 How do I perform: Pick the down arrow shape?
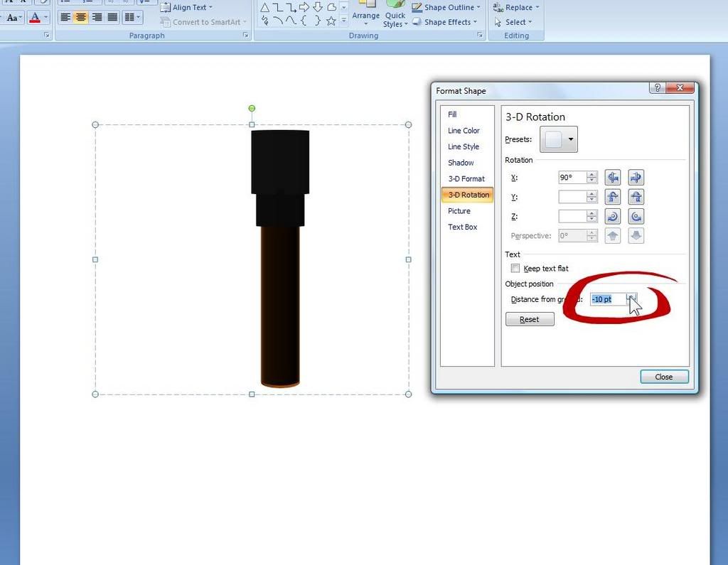pos(318,7)
